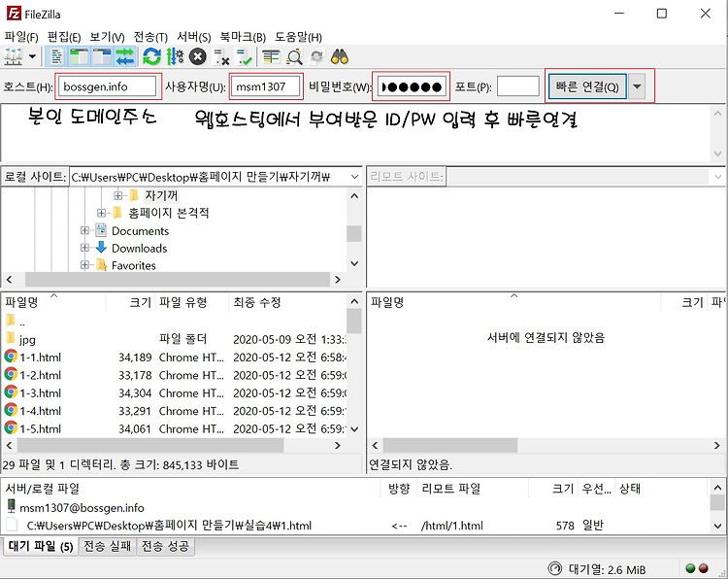Select the 자기꺼 folder in tree

[160, 195]
